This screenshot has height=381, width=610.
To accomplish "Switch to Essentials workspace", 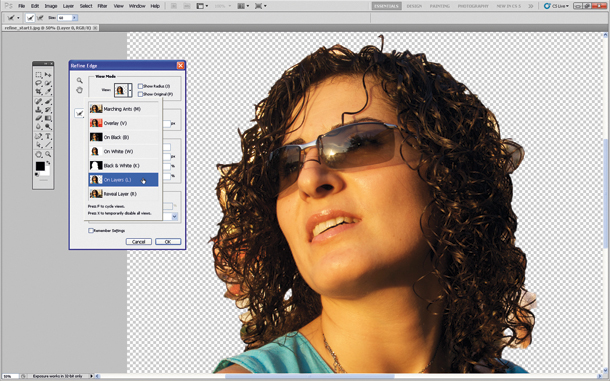I will (386, 6).
